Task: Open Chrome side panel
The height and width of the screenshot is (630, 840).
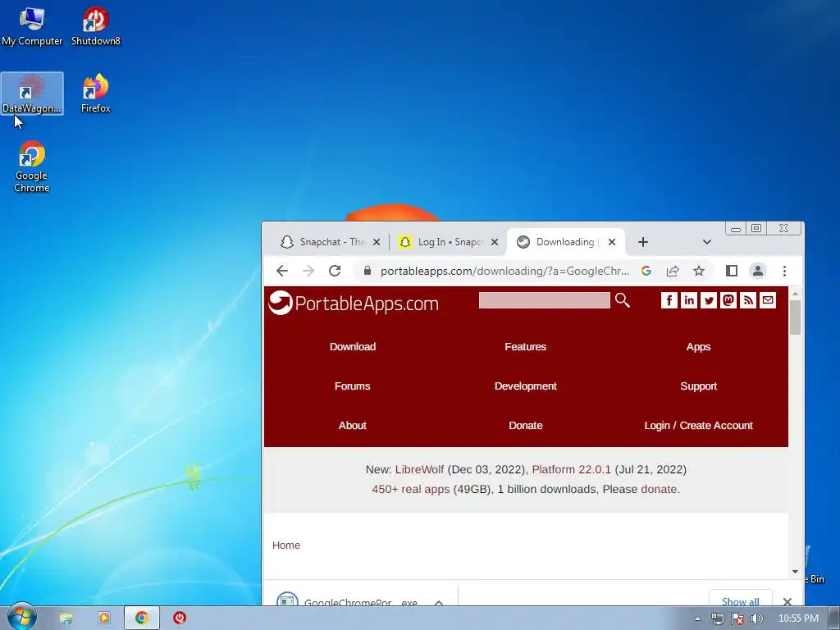Action: tap(732, 271)
